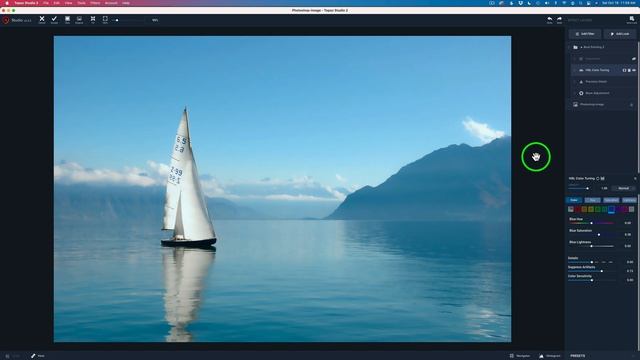Open the Filters menu

click(x=95, y=3)
